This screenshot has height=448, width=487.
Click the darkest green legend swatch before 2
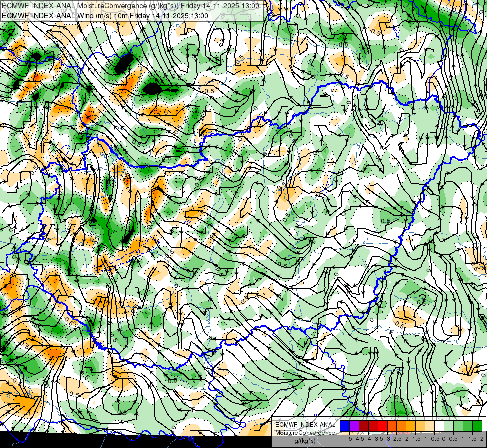pyautogui.click(x=477, y=426)
